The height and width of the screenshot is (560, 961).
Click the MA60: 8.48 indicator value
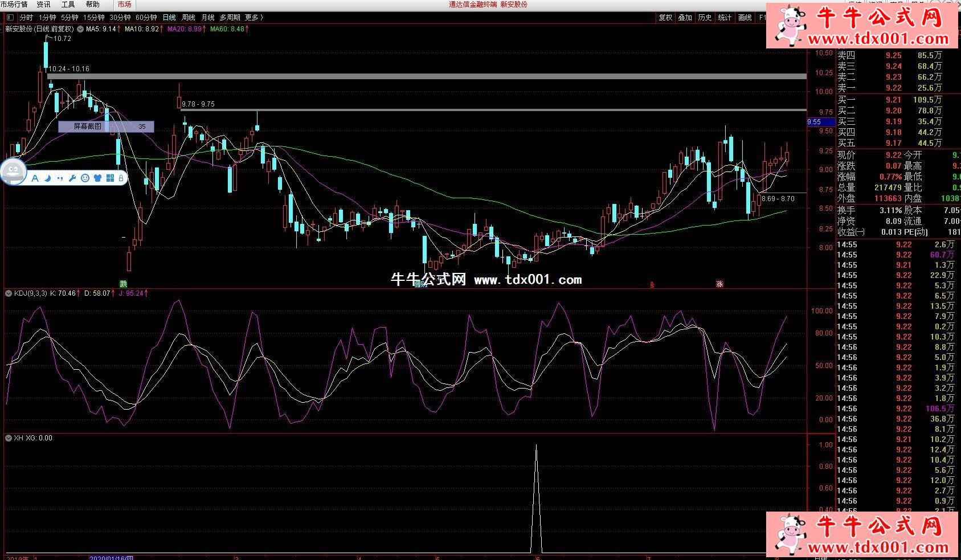tap(227, 29)
